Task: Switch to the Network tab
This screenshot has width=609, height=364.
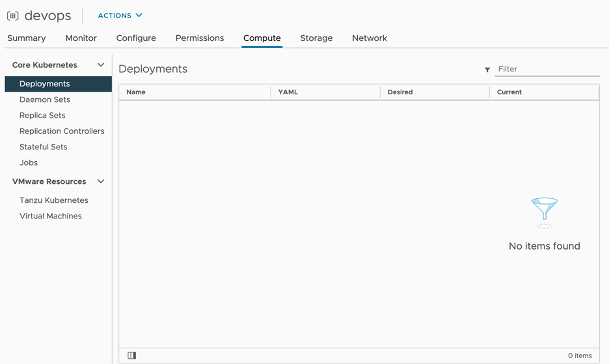Action: click(370, 38)
